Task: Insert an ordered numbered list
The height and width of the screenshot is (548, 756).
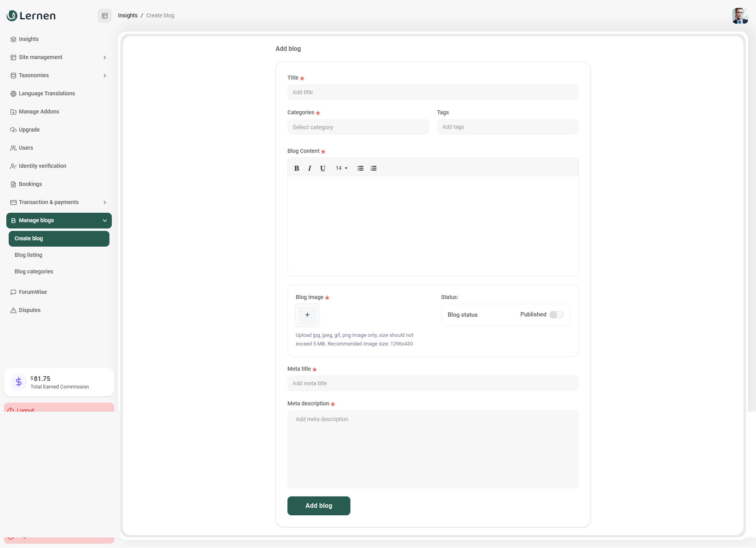Action: click(373, 168)
